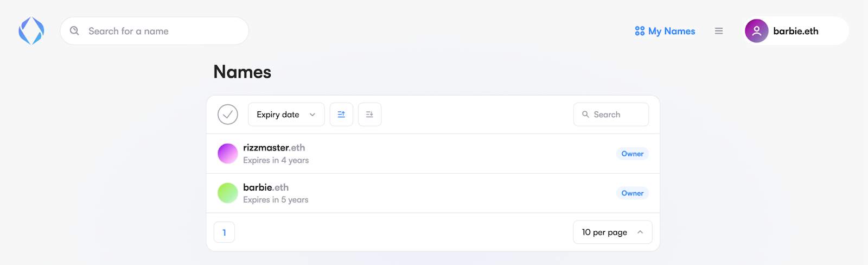This screenshot has height=265, width=868.
Task: Click the magnifier icon in the name search bar
Action: tap(75, 31)
